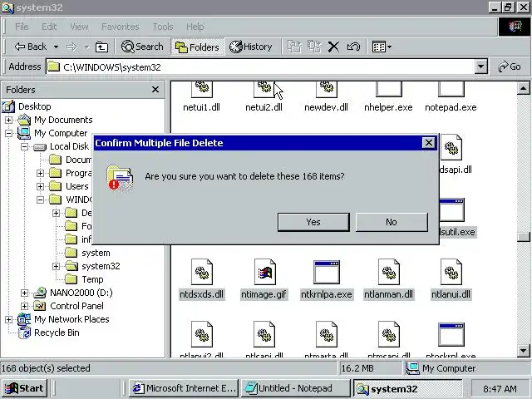Confirm deletion with the Yes button
The height and width of the screenshot is (399, 532).
(x=313, y=222)
